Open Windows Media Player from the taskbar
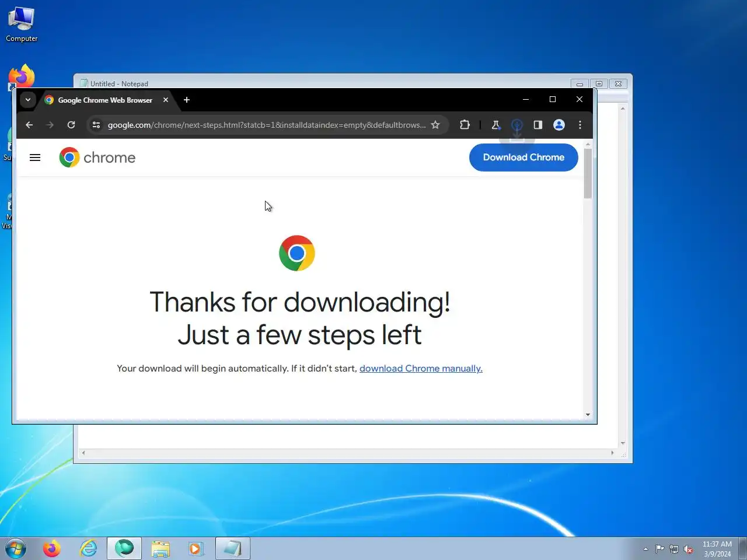 (x=196, y=548)
